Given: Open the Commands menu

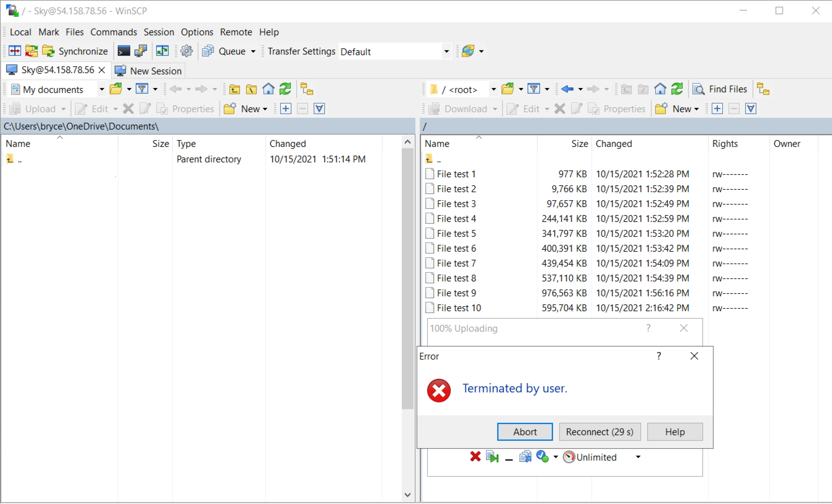Looking at the screenshot, I should pyautogui.click(x=113, y=32).
